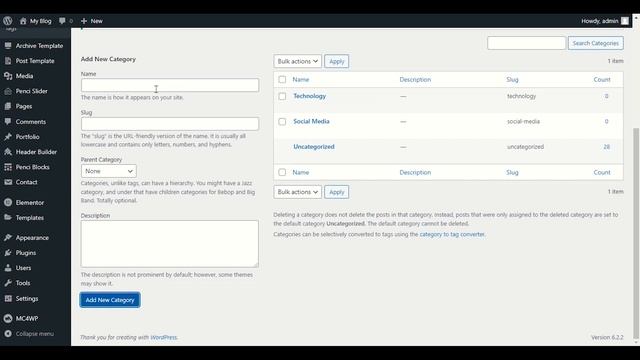Screen dimensions: 640x360
Task: Click the technology slug cell
Action: (522, 96)
